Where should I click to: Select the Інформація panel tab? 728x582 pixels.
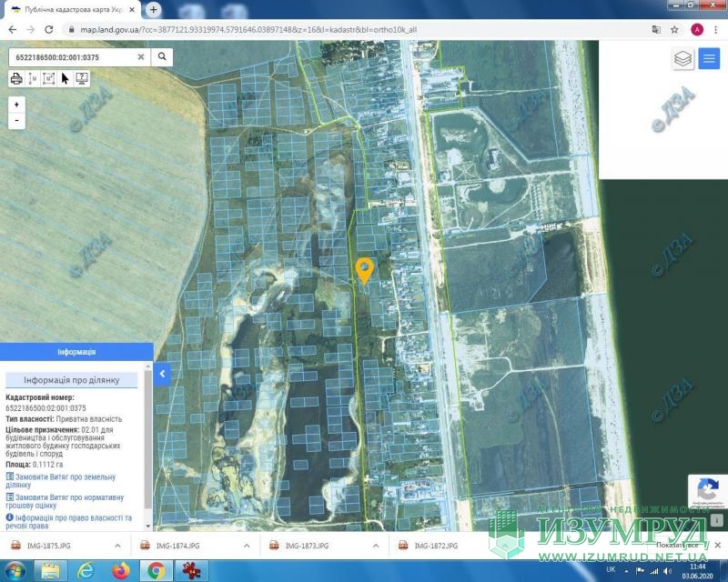click(x=76, y=352)
